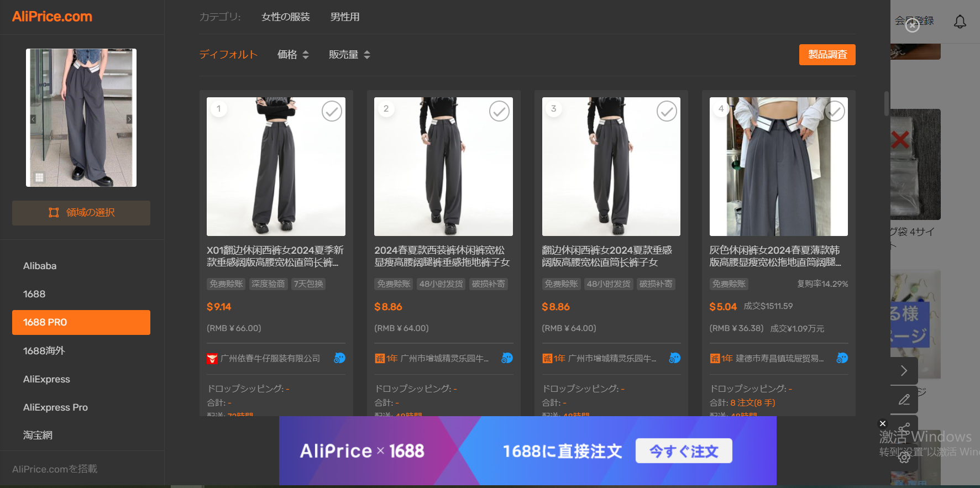Click the 7天包换 tag on product 1
Viewport: 980px width, 488px height.
[308, 284]
